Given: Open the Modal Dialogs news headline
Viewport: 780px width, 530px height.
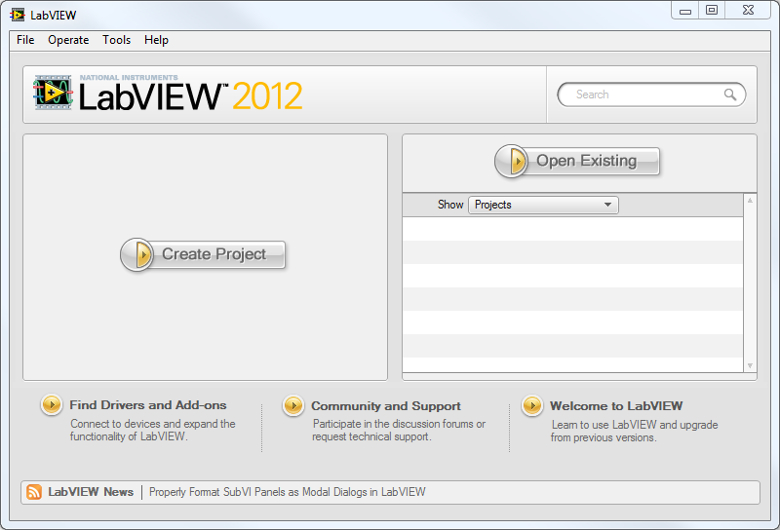Looking at the screenshot, I should (287, 492).
